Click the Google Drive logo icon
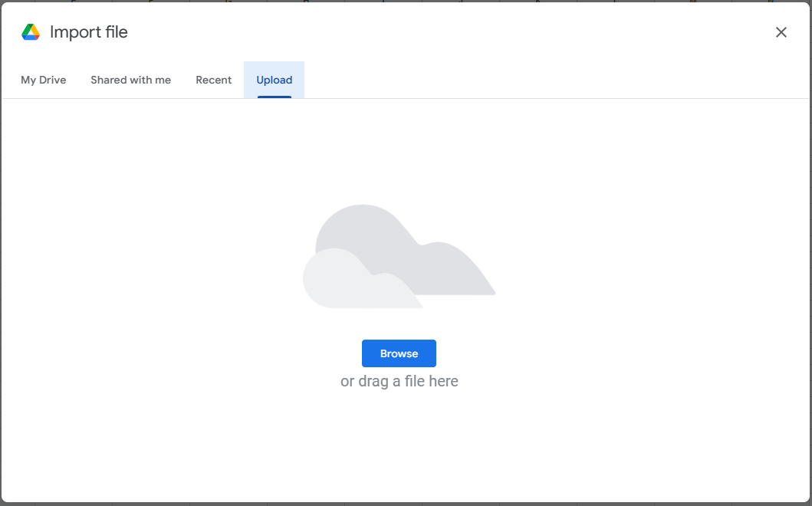The image size is (812, 506). pyautogui.click(x=31, y=32)
